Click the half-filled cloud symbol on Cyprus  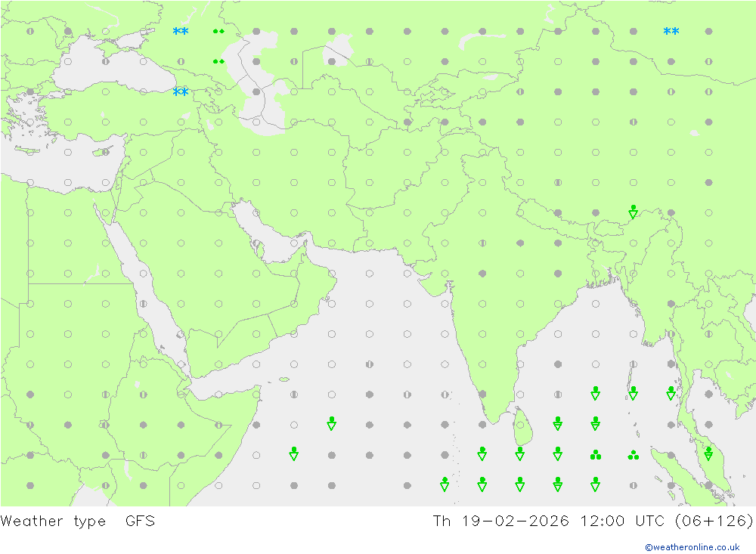[106, 153]
